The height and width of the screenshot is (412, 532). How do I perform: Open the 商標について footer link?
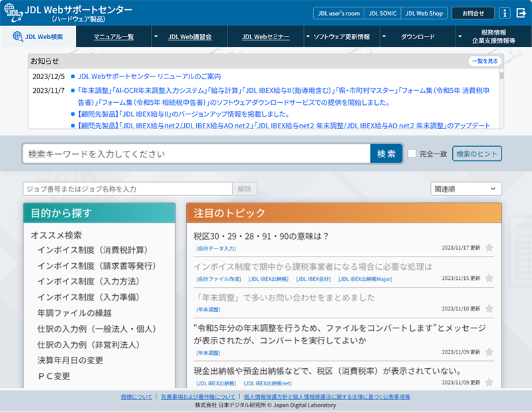[x=136, y=397]
